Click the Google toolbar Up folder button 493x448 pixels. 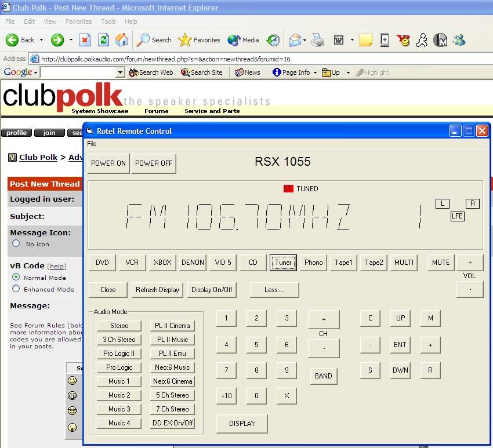coord(331,72)
